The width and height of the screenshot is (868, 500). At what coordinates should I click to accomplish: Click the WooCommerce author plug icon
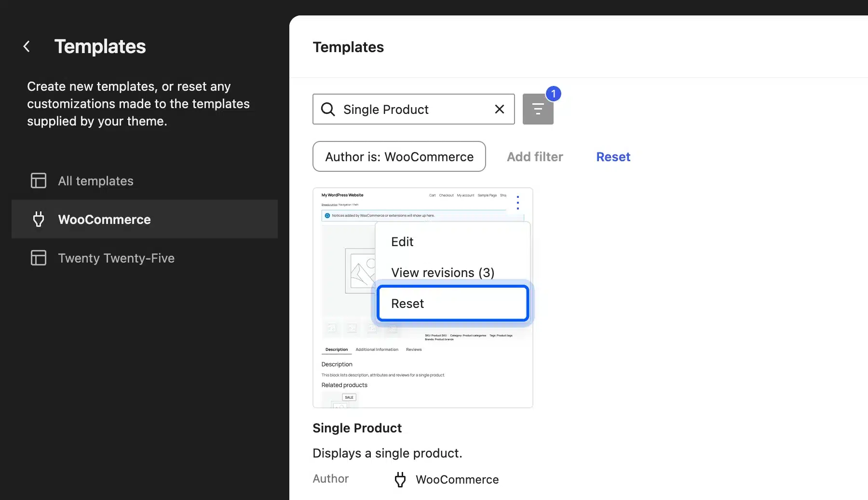(x=400, y=479)
